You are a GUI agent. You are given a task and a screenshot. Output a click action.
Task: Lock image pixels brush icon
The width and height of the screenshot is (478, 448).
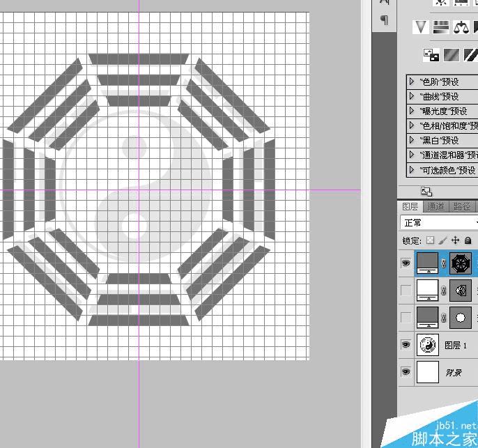point(443,240)
